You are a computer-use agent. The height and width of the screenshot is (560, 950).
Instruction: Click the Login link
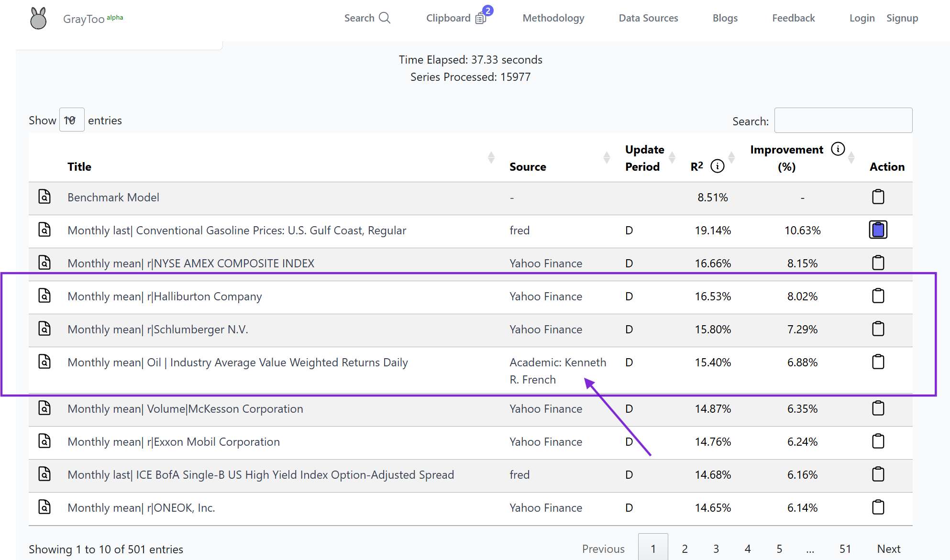[862, 18]
